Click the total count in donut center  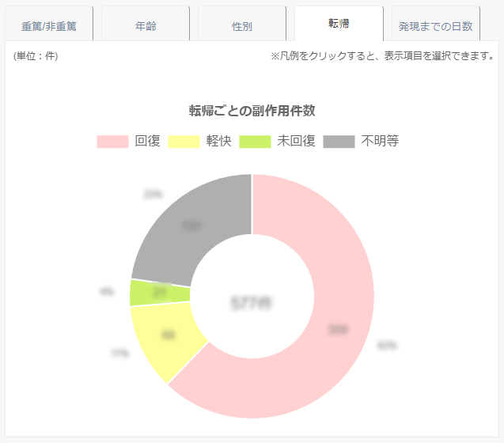(x=252, y=303)
